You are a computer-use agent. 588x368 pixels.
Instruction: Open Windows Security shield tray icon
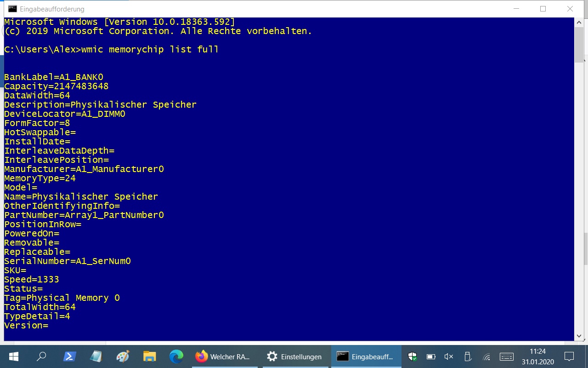(x=413, y=356)
